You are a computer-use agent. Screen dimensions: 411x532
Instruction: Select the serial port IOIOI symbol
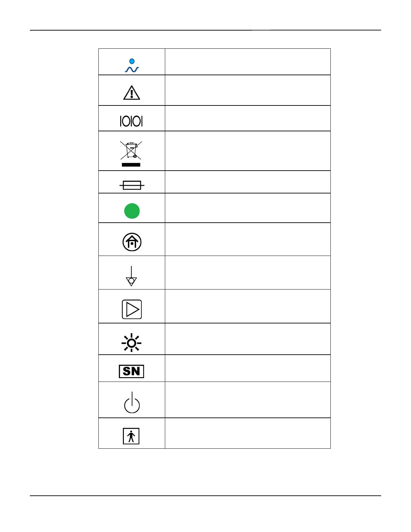click(131, 121)
